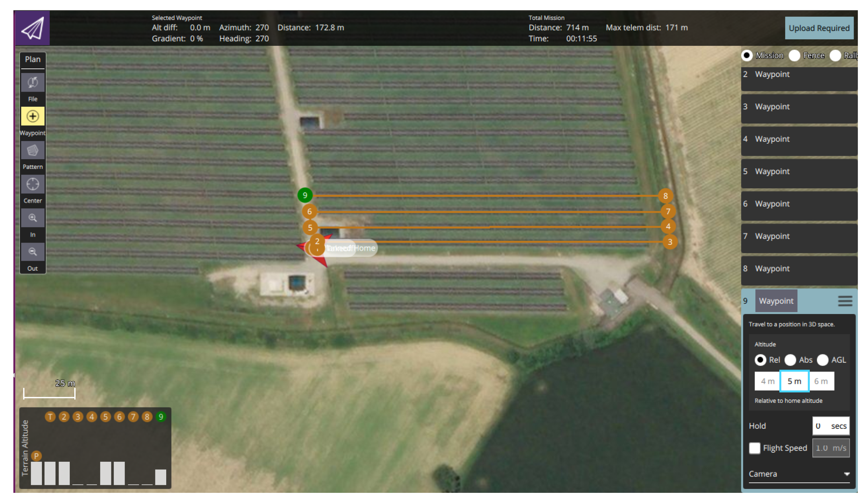Screen dimensions: 868x503
Task: Click the Center map icon
Action: [33, 184]
